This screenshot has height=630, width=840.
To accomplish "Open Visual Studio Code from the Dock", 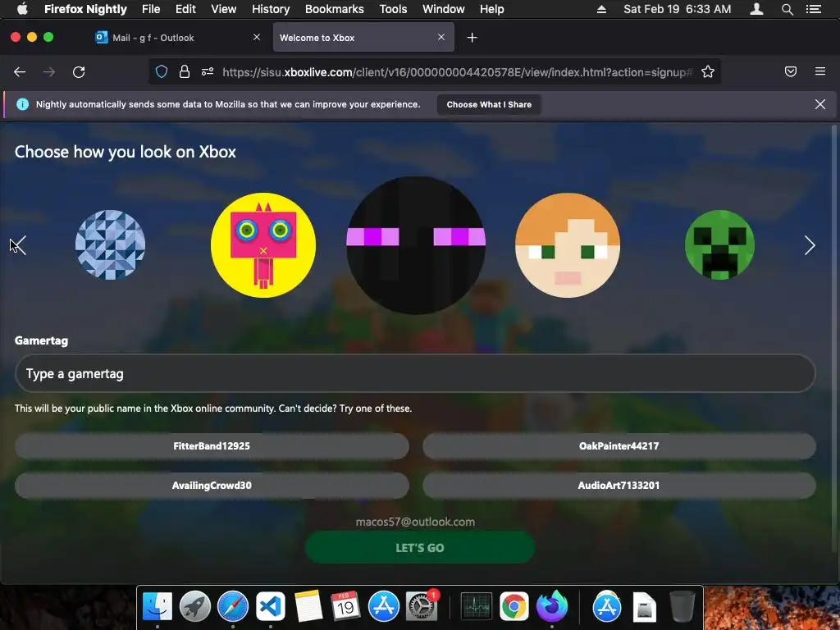I will 270,606.
